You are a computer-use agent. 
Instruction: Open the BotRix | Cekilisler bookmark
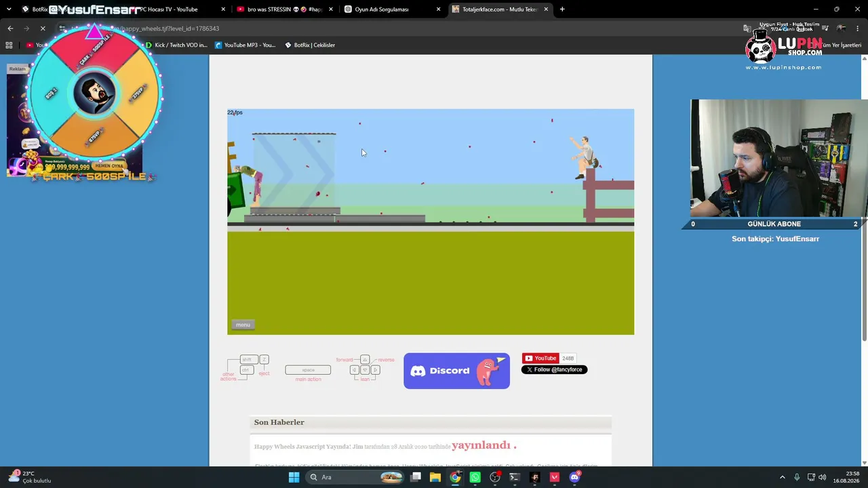(310, 45)
